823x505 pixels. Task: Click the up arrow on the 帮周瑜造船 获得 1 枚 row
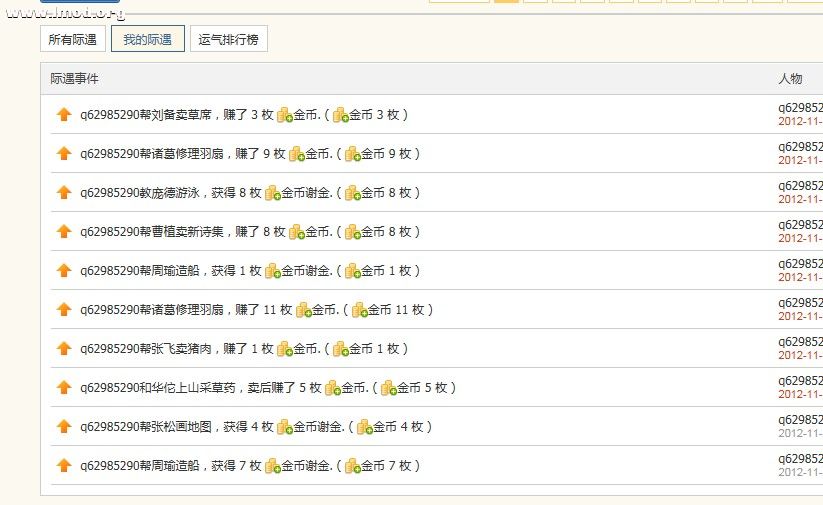[64, 270]
